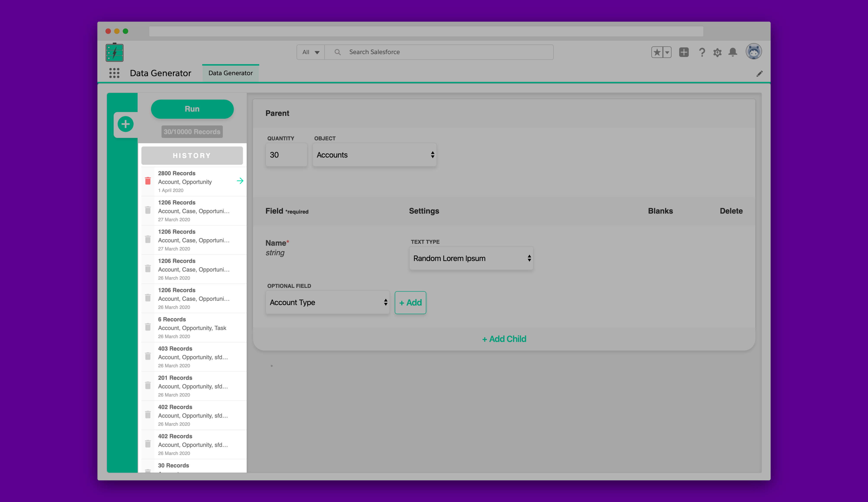Open 2800 Records entry with arrow icon

(240, 181)
